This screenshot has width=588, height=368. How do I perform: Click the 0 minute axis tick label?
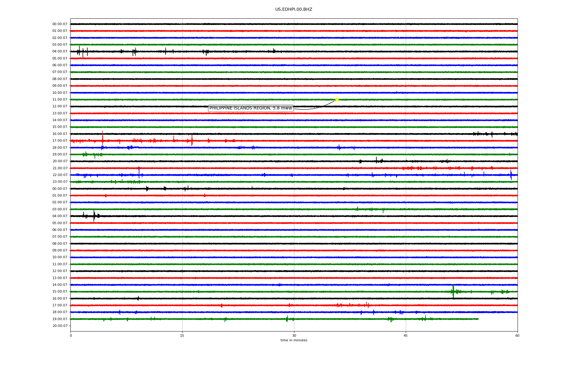(71, 335)
